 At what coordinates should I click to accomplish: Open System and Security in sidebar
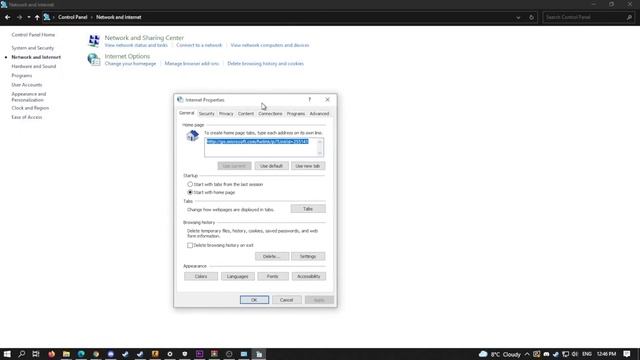(33, 48)
